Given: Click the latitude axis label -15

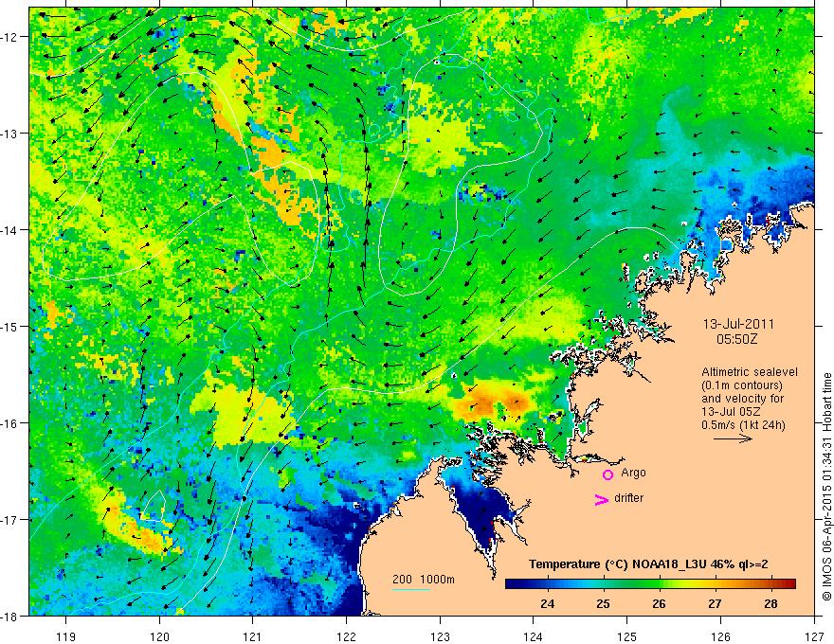Looking at the screenshot, I should [x=10, y=326].
